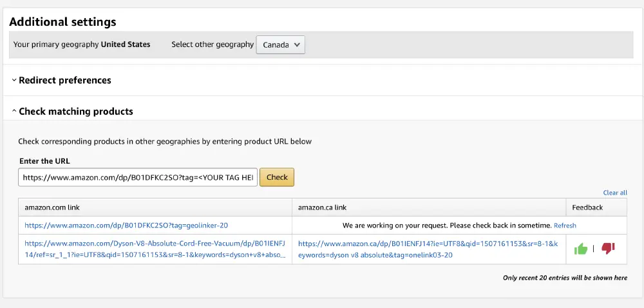Click Refresh next to the pending request
The width and height of the screenshot is (644, 308).
pos(565,226)
